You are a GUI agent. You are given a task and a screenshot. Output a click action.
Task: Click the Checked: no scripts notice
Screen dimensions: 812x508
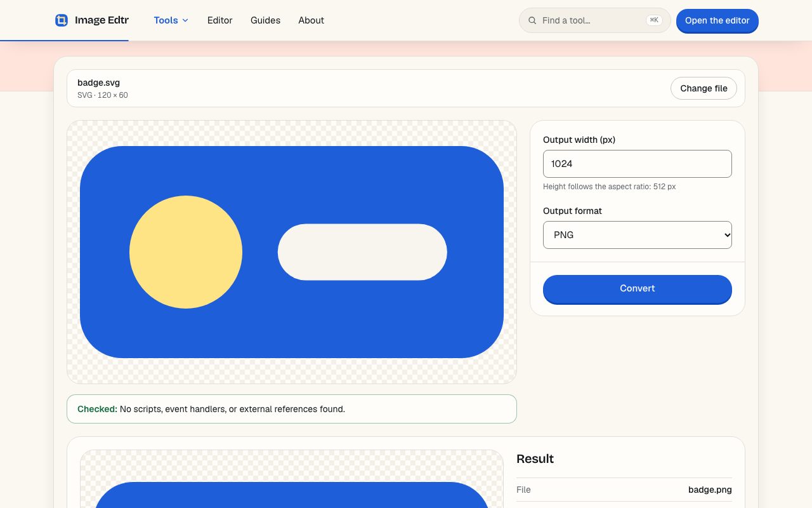click(292, 409)
